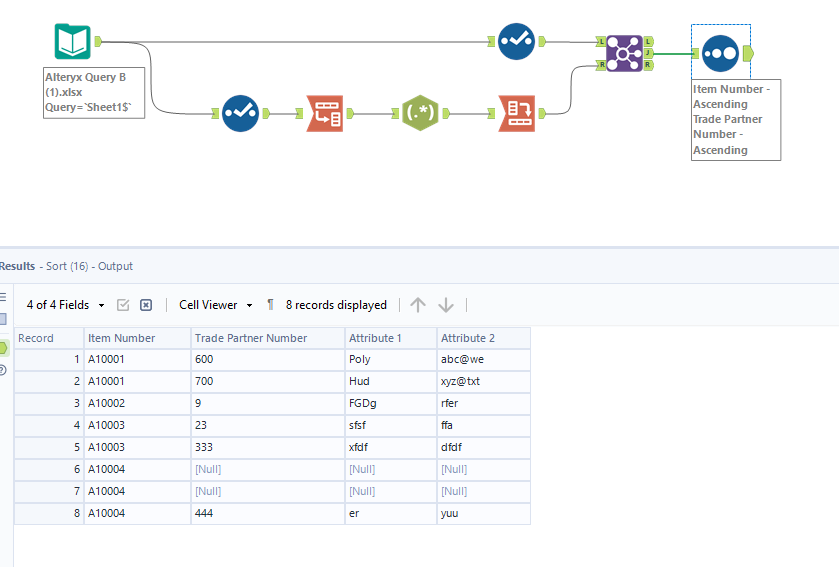Click the Join tool node
Image resolution: width=839 pixels, height=567 pixels.
(623, 53)
